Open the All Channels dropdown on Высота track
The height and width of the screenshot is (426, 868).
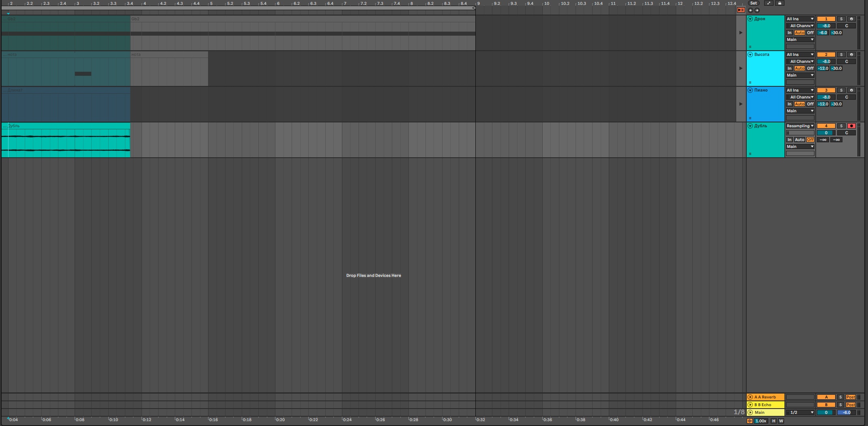800,62
